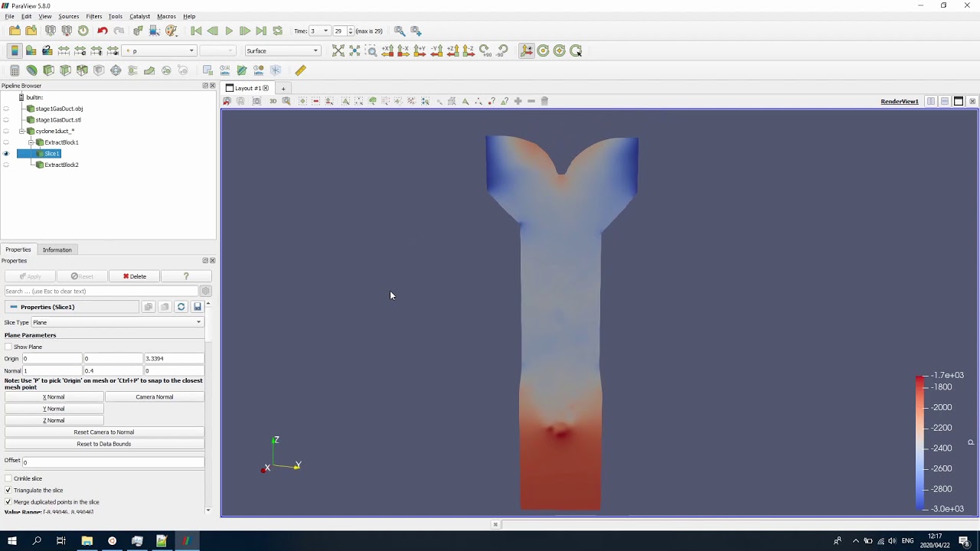Click Save properties as default icon
This screenshot has height=551, width=980.
click(197, 307)
